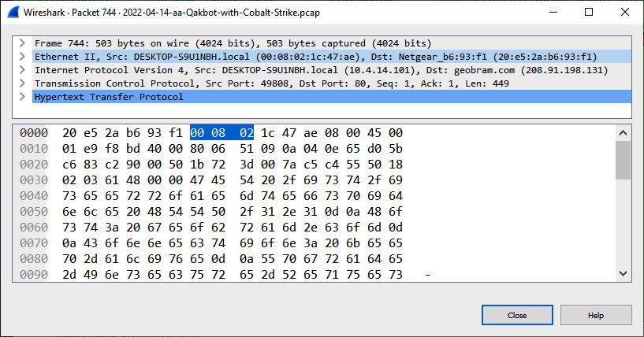
Task: Click the offset 0020 row label
Action: [34, 165]
